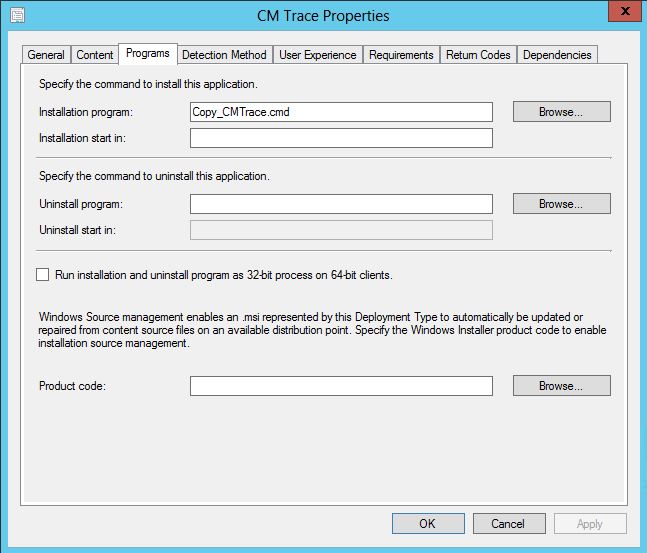Viewport: 647px width, 553px height.
Task: Open the Content tab
Action: point(94,55)
